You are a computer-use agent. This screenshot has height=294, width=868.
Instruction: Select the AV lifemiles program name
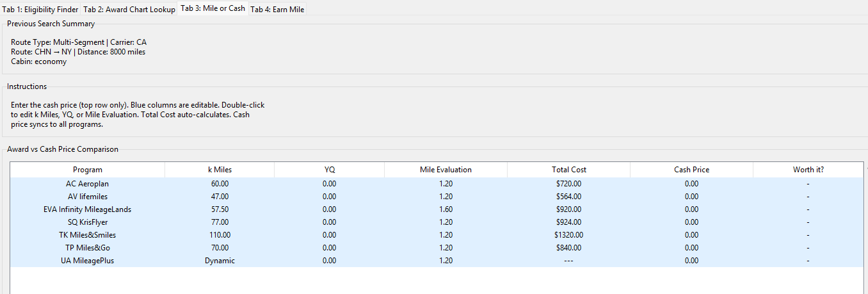tap(88, 197)
